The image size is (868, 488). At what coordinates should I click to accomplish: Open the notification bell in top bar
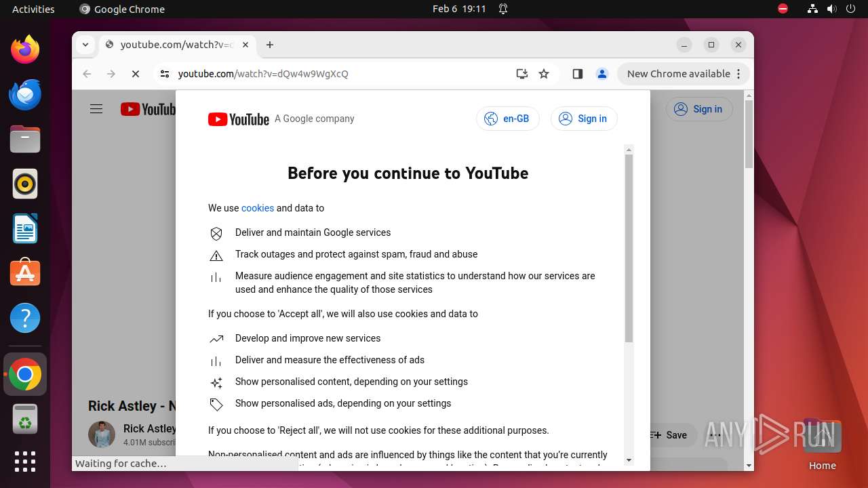coord(503,9)
